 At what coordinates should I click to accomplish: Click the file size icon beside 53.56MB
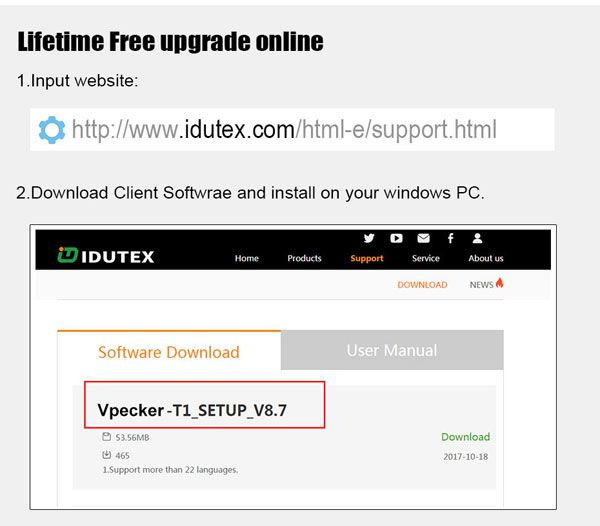click(106, 436)
